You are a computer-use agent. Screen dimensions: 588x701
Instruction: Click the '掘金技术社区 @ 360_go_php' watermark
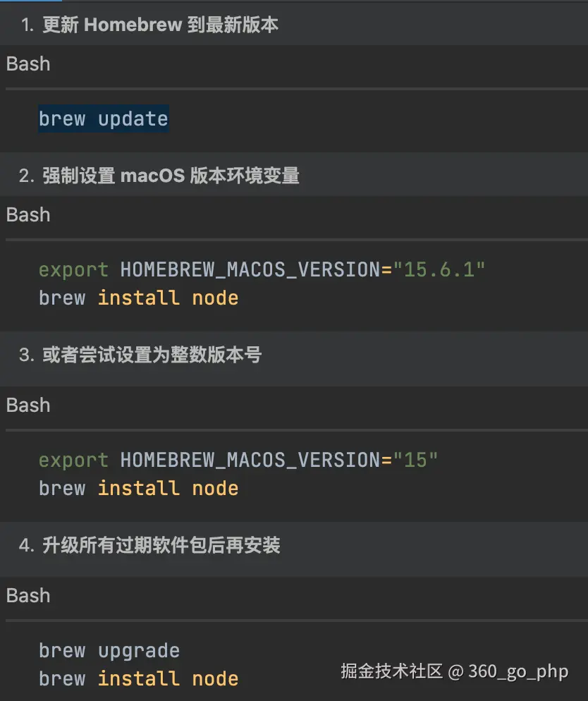pos(454,671)
